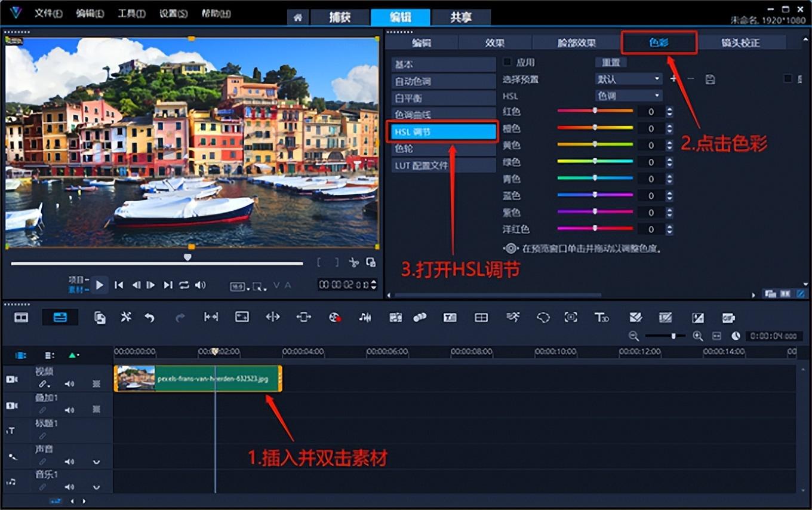Click the timeline zoom in magnifier

697,336
